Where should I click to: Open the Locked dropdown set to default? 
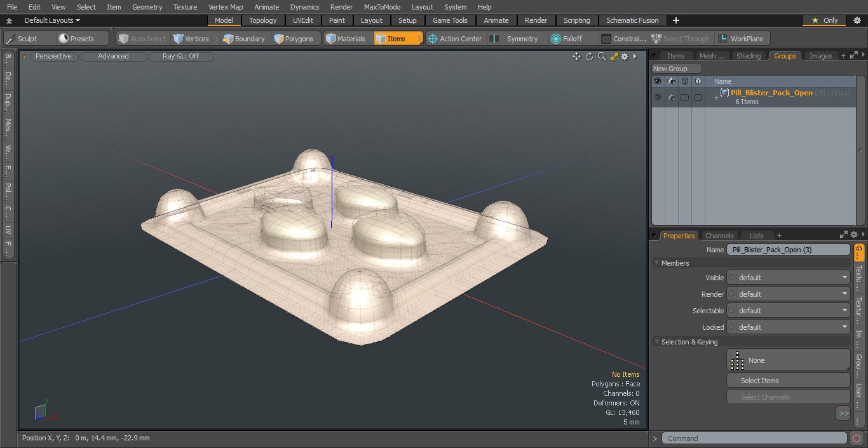[x=793, y=327]
